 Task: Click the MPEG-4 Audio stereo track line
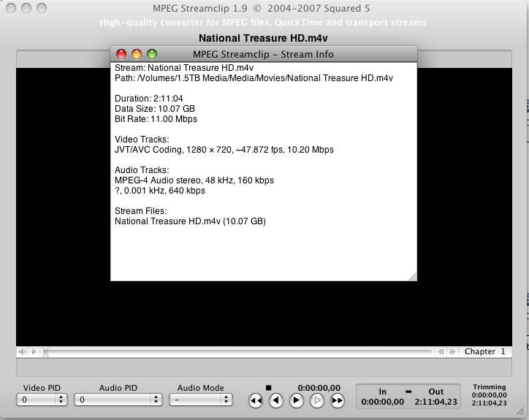[194, 180]
